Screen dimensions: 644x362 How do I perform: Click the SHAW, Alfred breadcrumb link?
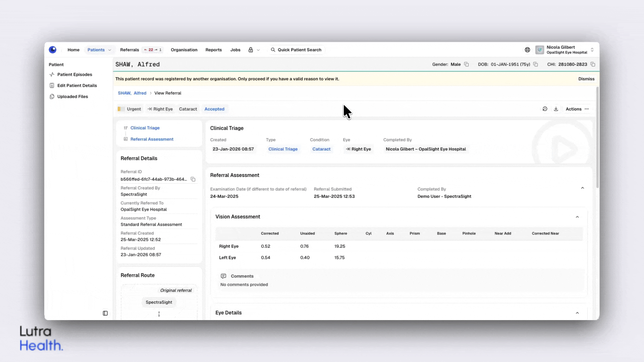click(132, 93)
